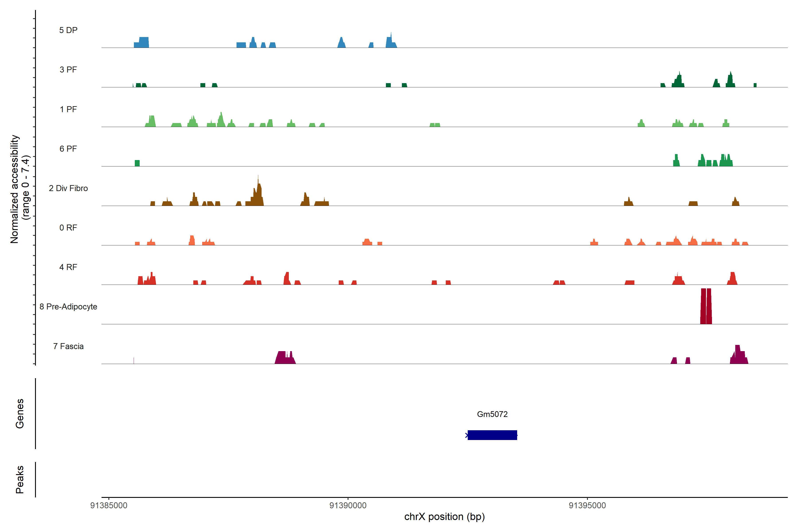Click the 4 RF track label
798x532 pixels.
68,267
